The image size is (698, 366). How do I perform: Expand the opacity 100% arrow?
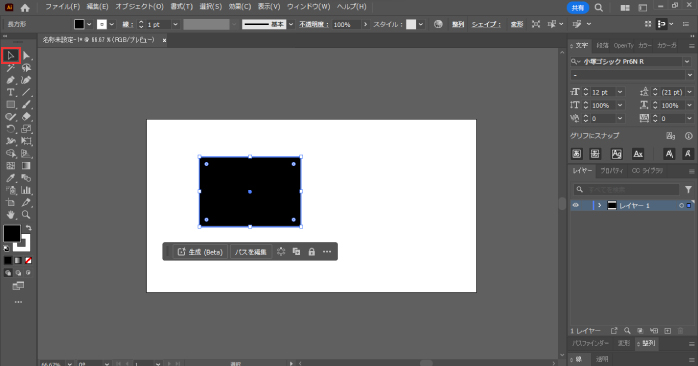coord(365,24)
